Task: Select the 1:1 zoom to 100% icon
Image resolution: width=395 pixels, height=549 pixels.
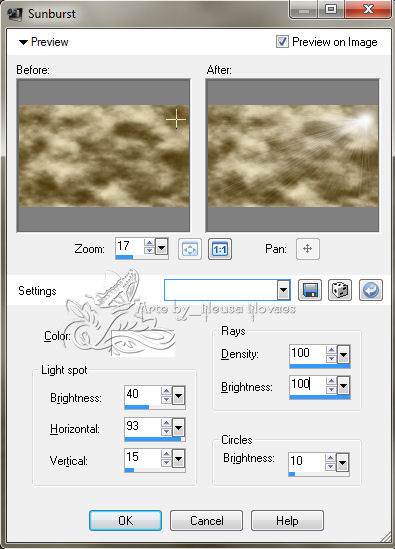Action: point(220,249)
